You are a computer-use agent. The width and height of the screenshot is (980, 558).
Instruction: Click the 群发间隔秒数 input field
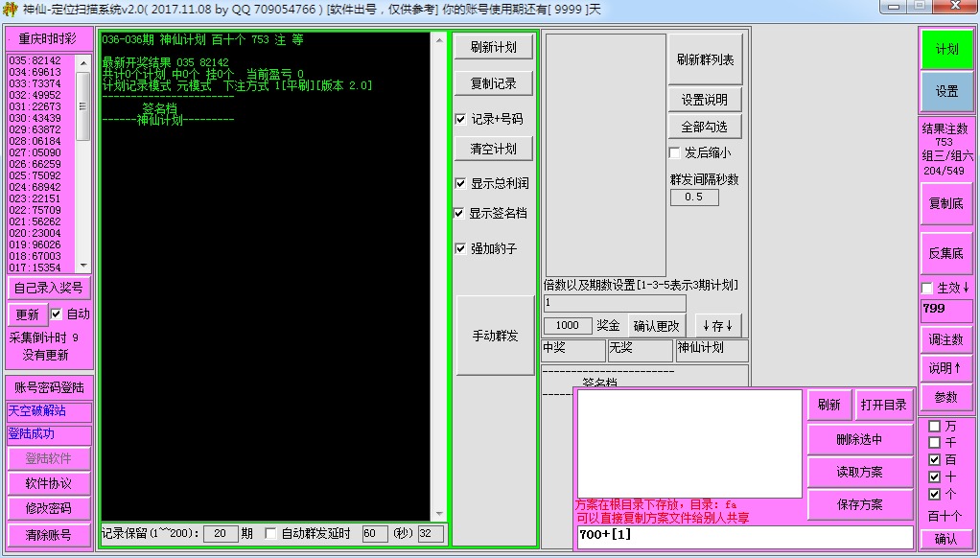point(693,197)
